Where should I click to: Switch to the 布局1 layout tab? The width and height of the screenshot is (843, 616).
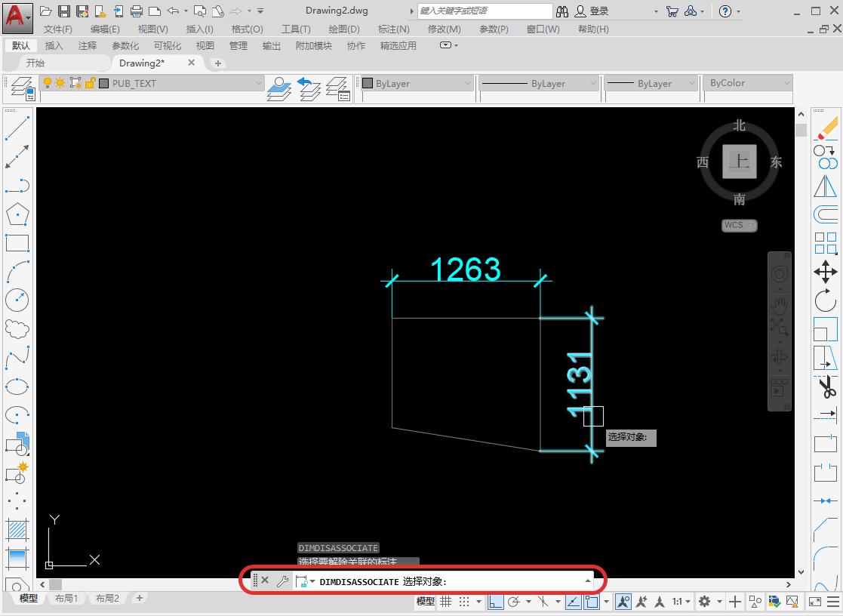[66, 598]
